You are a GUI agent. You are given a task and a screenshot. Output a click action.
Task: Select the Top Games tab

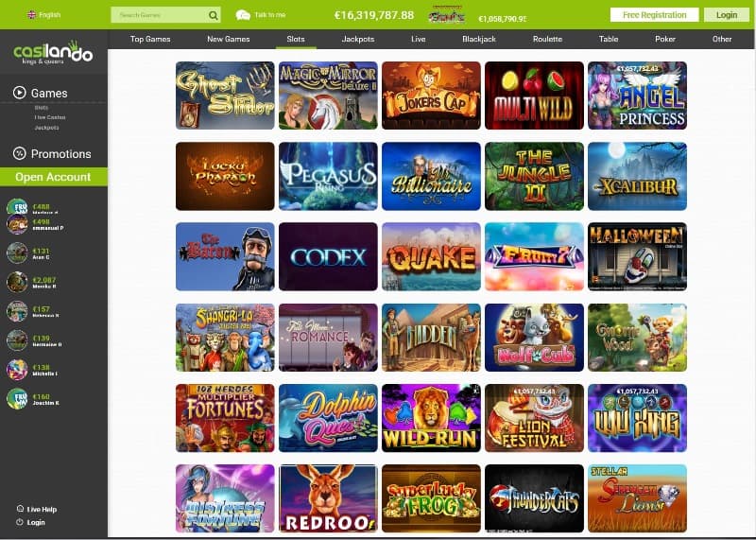point(150,39)
